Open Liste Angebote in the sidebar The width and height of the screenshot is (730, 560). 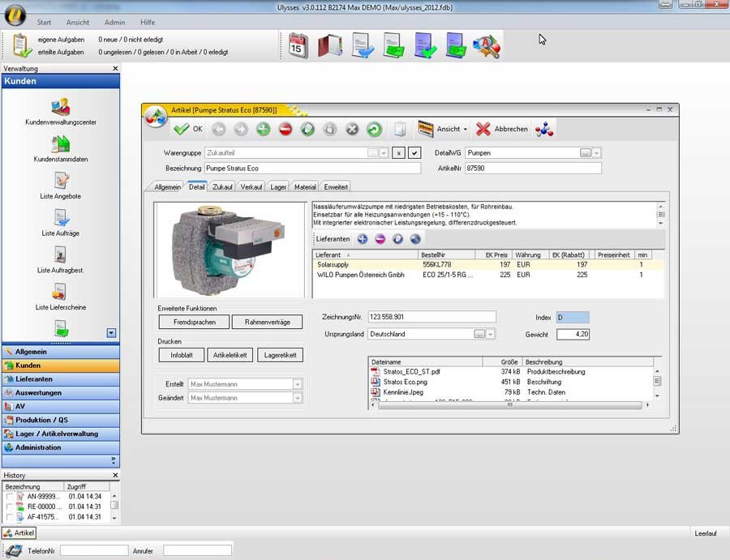coord(61,181)
